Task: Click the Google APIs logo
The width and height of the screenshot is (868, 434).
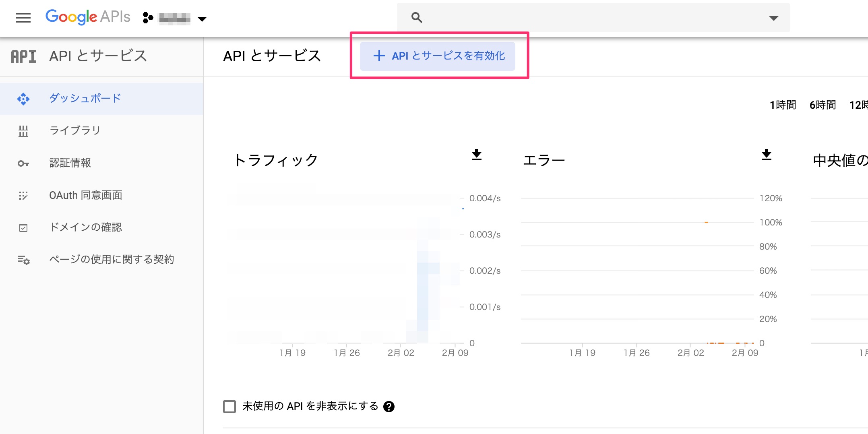Action: (x=87, y=17)
